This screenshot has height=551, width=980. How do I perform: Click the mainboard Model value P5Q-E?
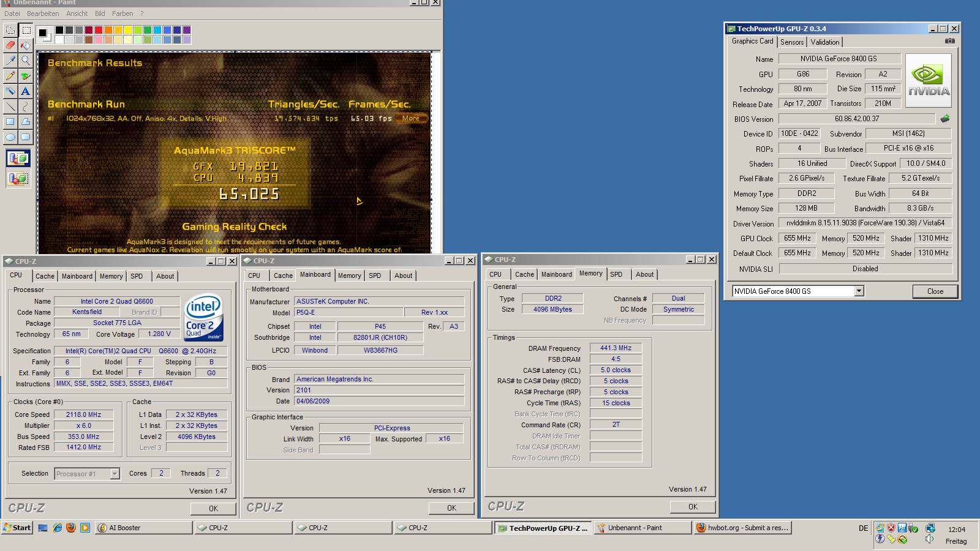tap(349, 312)
